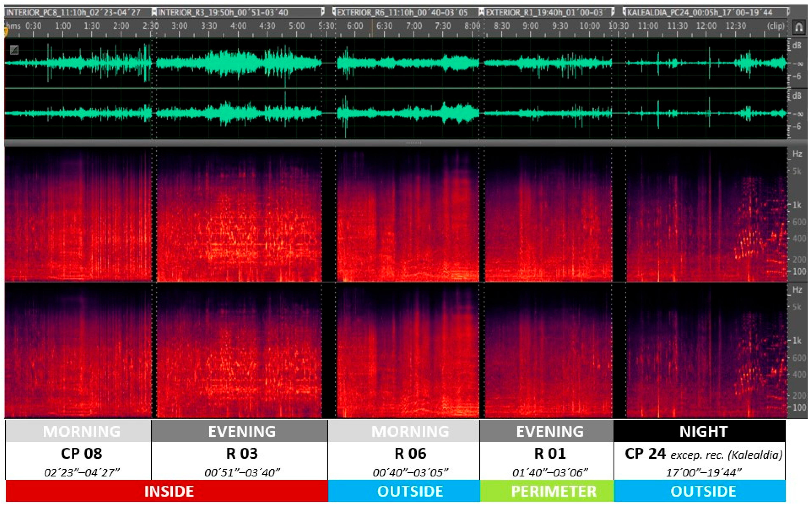Click the start flag icon of KALEALDIA marker
Viewport: 812px width, 507px height.
624,12
